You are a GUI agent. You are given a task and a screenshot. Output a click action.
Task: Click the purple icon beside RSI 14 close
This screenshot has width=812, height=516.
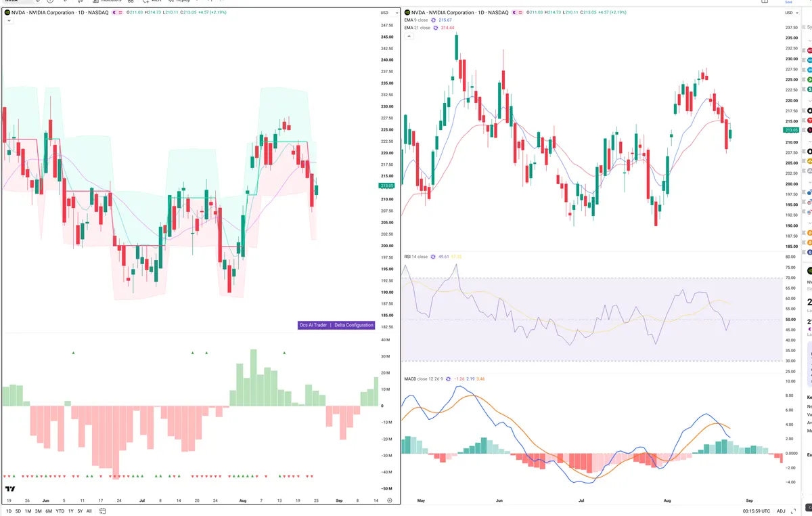tap(433, 257)
